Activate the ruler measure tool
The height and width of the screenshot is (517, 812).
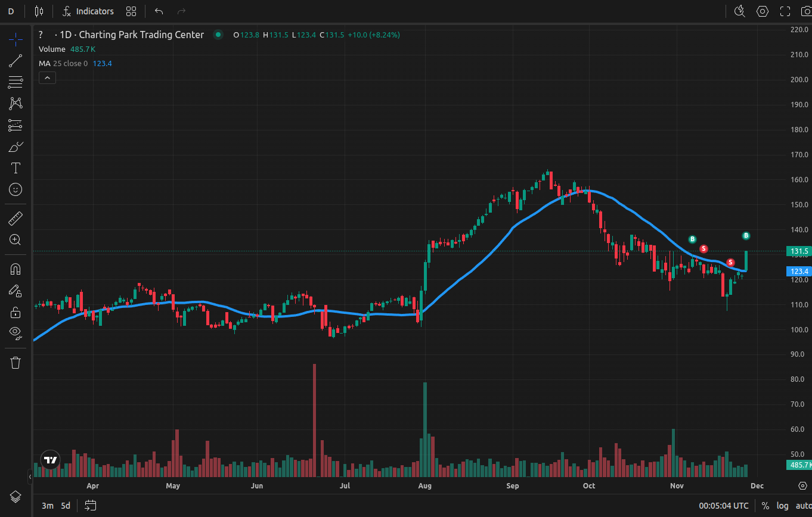pos(16,219)
